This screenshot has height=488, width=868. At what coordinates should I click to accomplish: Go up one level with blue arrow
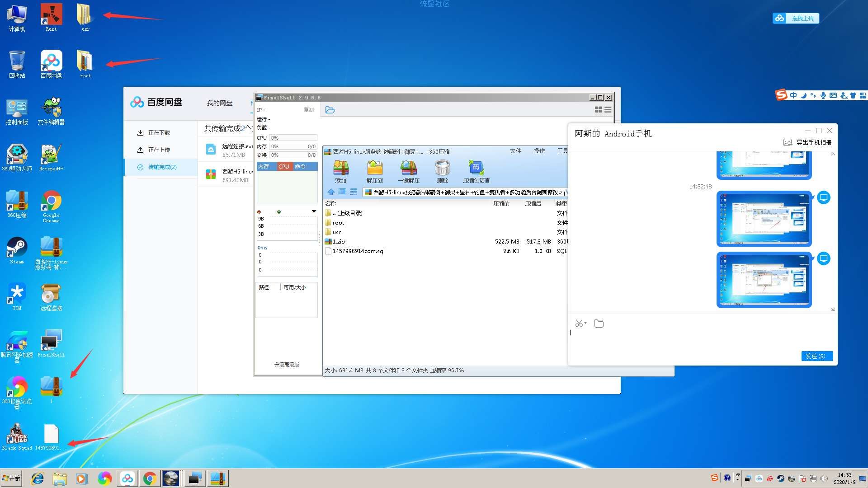[x=331, y=192]
